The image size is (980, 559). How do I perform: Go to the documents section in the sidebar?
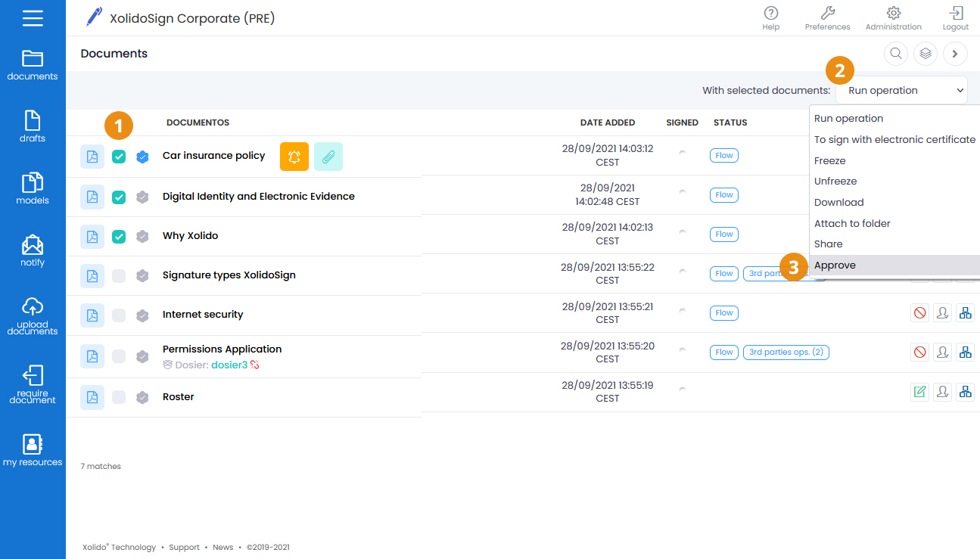[33, 65]
